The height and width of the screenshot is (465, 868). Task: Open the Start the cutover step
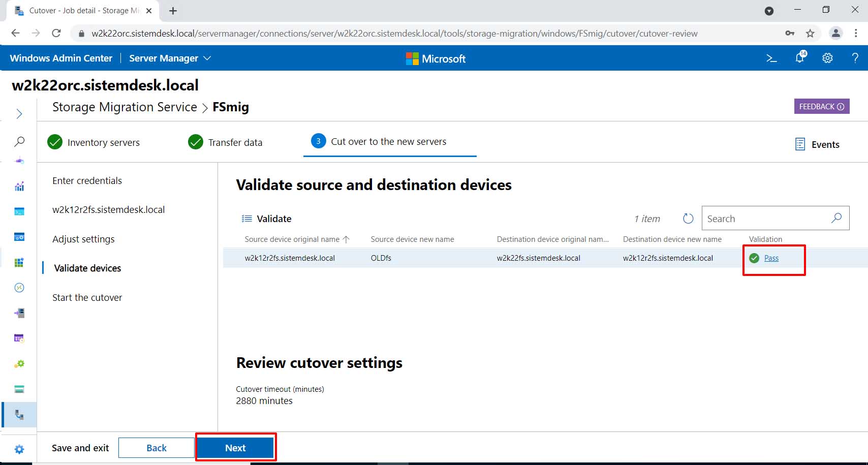[87, 298]
